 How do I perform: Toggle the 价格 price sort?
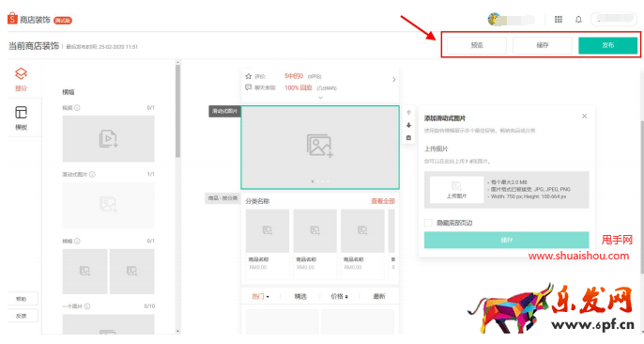tap(340, 296)
